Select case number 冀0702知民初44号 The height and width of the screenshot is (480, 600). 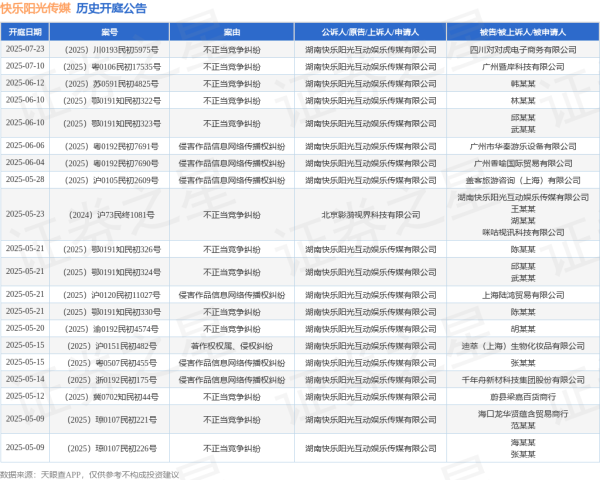(112, 397)
